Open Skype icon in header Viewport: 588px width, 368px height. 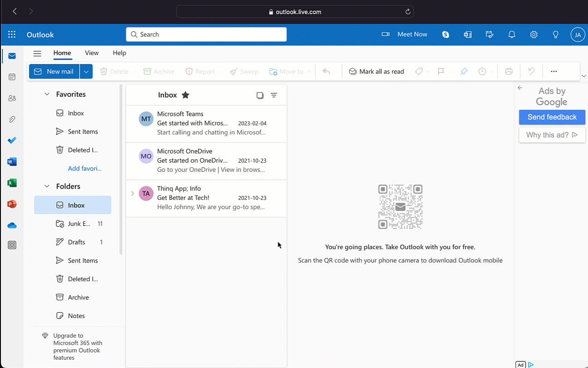coord(446,35)
